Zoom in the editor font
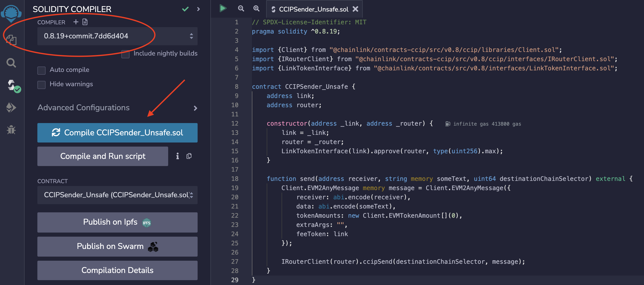644x285 pixels. (x=256, y=8)
